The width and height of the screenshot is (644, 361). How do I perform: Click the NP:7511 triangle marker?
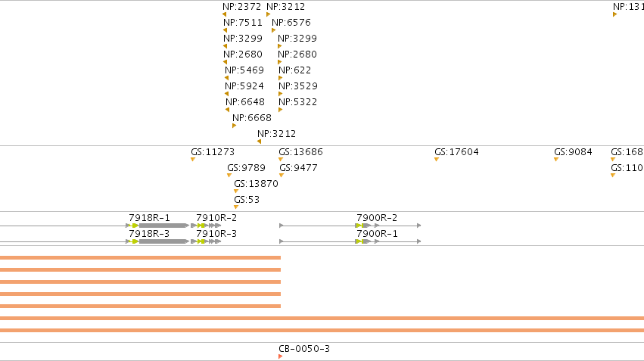(225, 30)
